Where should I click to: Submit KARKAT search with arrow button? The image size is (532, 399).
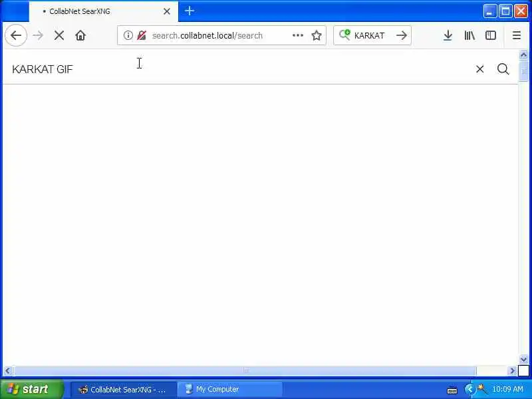click(402, 35)
